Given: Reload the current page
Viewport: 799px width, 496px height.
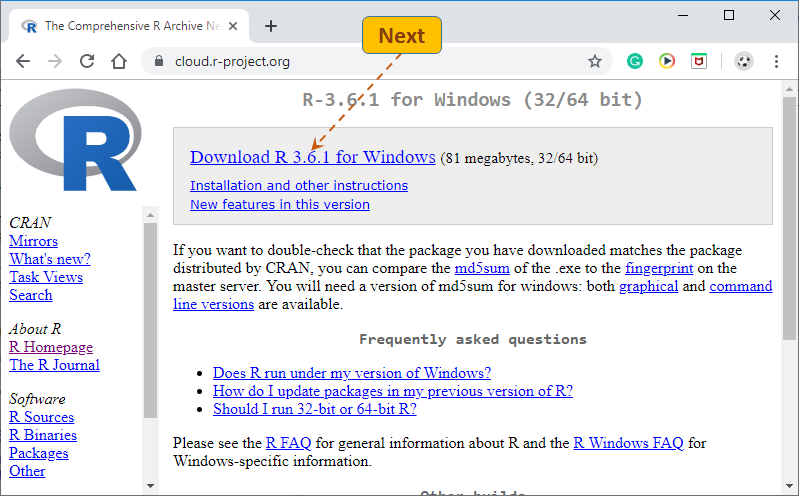Looking at the screenshot, I should tap(87, 61).
